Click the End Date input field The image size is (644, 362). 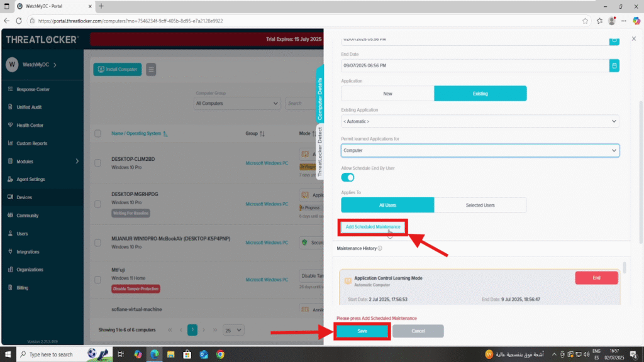(475, 65)
